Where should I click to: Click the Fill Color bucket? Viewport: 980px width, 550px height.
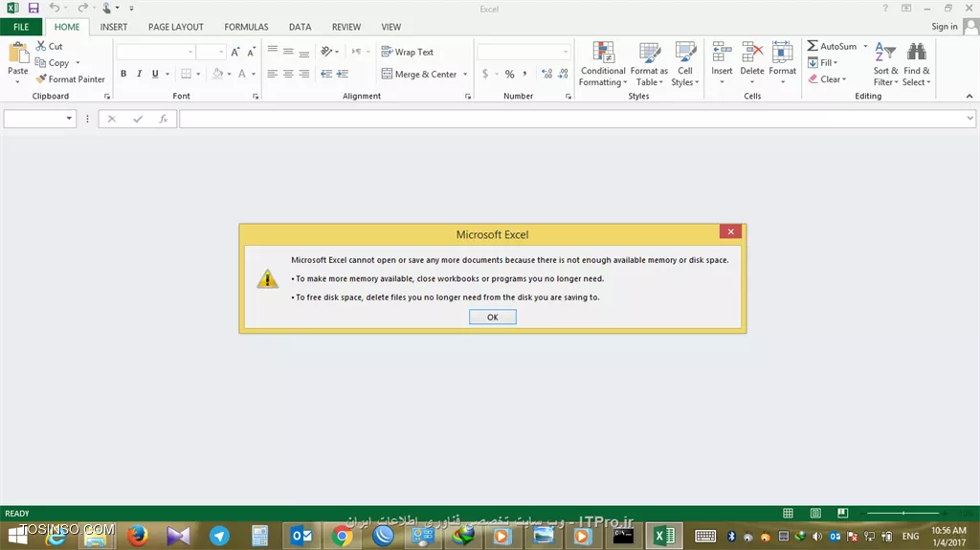[x=217, y=74]
